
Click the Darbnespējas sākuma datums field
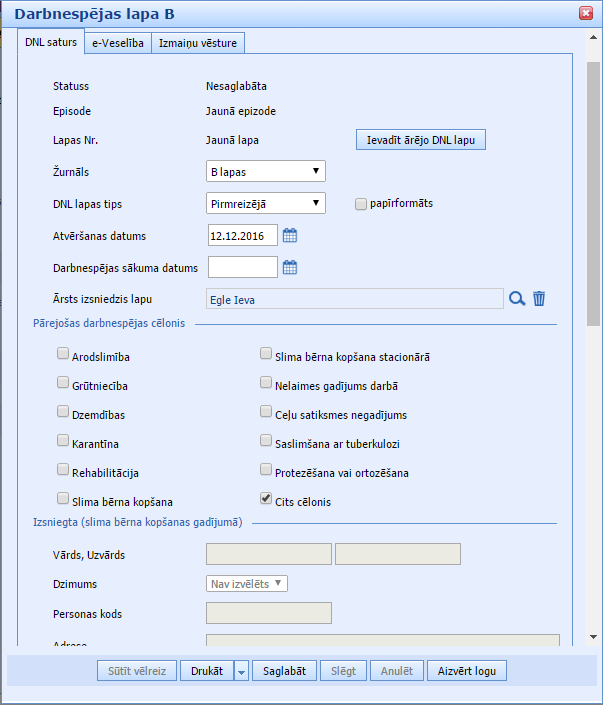point(242,267)
